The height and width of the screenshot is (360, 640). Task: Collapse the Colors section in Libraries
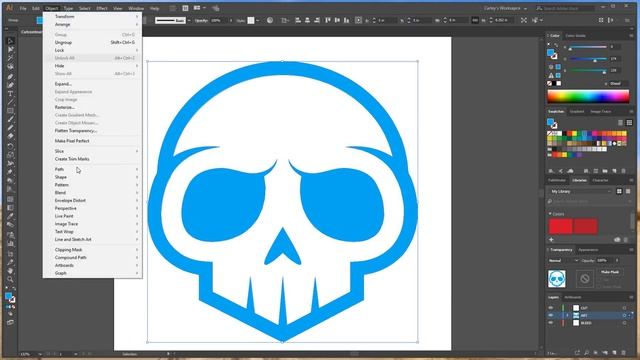point(550,214)
